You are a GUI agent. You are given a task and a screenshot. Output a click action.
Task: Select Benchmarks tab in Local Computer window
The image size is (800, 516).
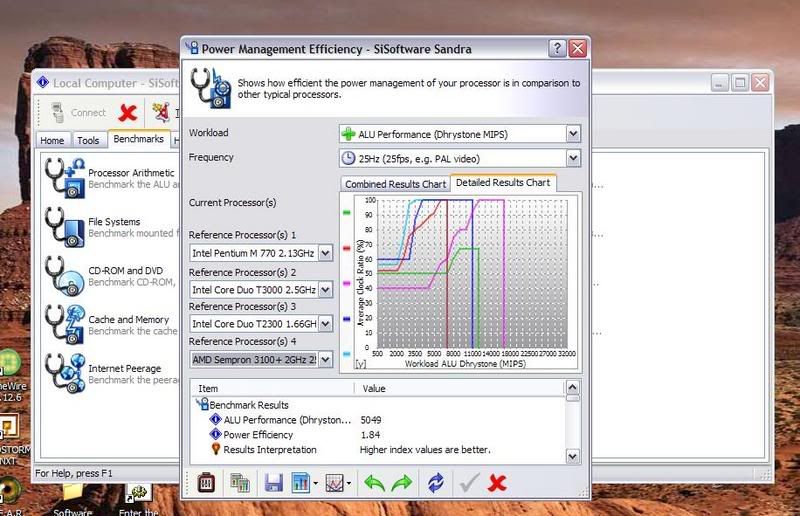138,139
